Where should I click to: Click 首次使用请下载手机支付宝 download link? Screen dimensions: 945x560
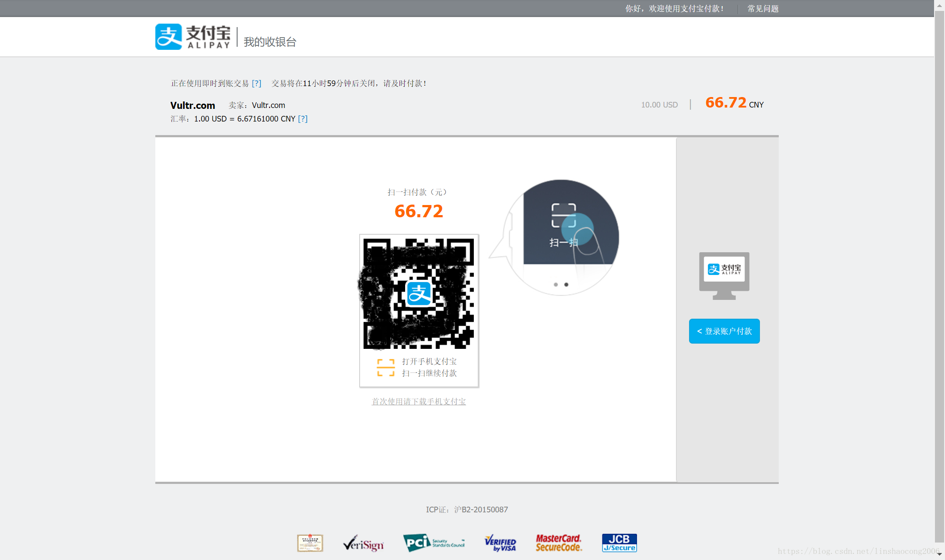(x=419, y=401)
